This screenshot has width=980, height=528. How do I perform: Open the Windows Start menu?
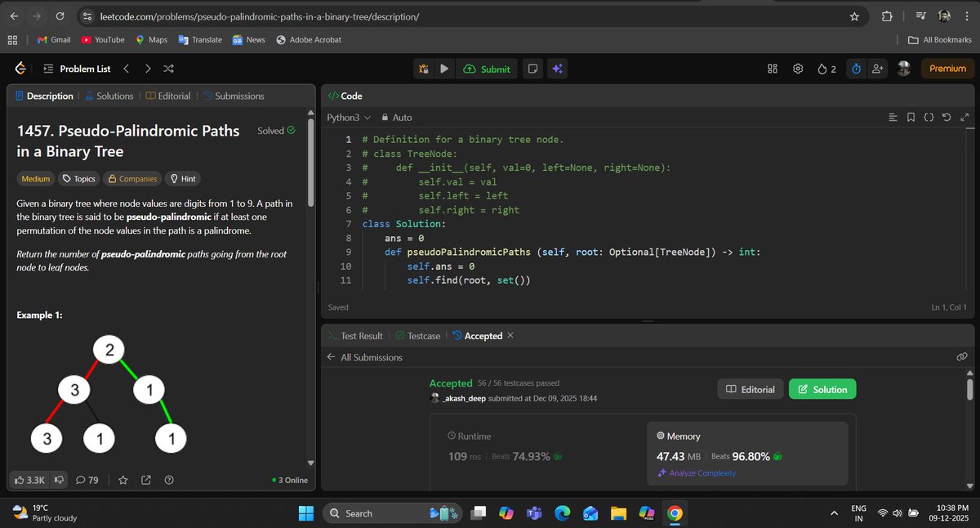pyautogui.click(x=306, y=512)
